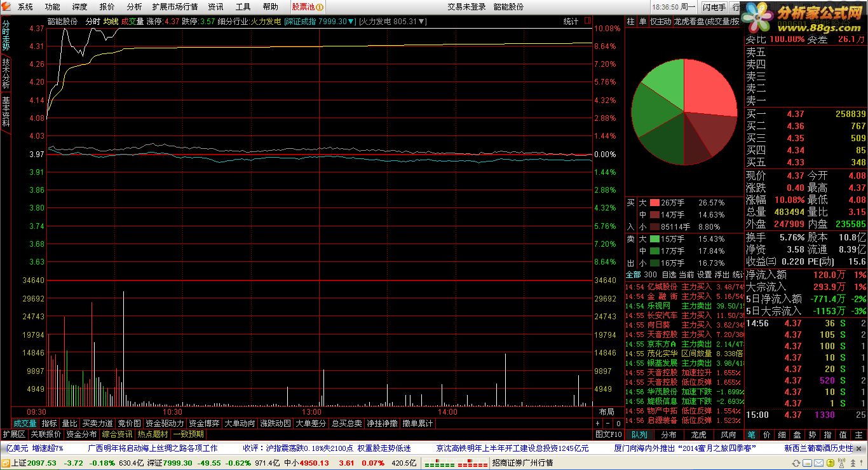Switch to 基本资料 side tab

click(x=6, y=111)
